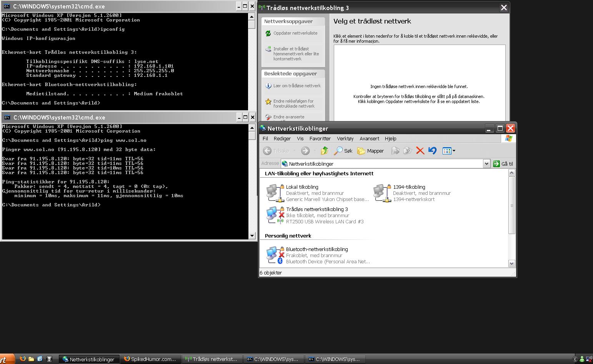Click scroll up arrow in ipconfig cmd window
This screenshot has width=593, height=364.
(252, 17)
